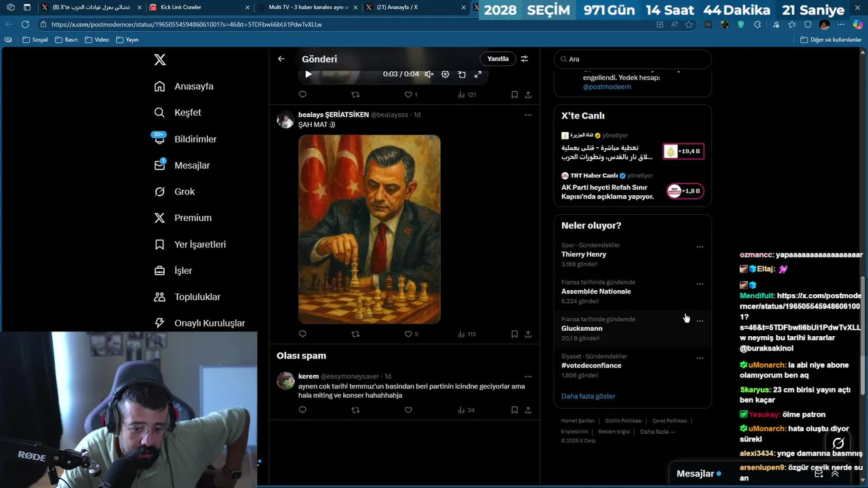Open more options for Thierry Henry trend
The image size is (868, 488).
click(700, 247)
